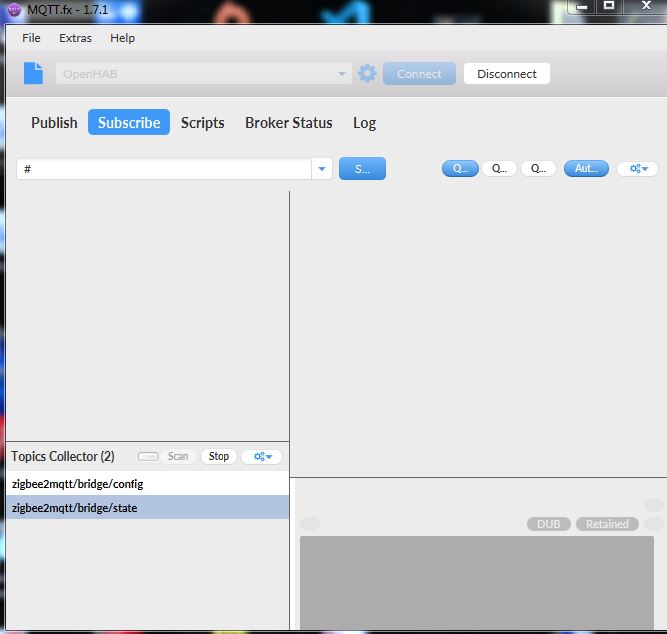Minimize the MQTT.fx window
Image resolution: width=667 pixels, height=634 pixels.
pos(581,6)
